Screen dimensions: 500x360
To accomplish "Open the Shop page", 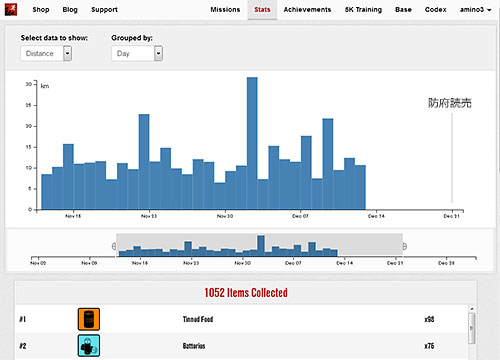I will (x=41, y=10).
